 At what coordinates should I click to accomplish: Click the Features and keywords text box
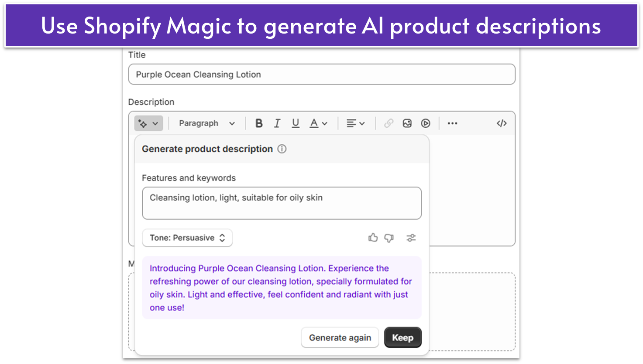click(282, 203)
